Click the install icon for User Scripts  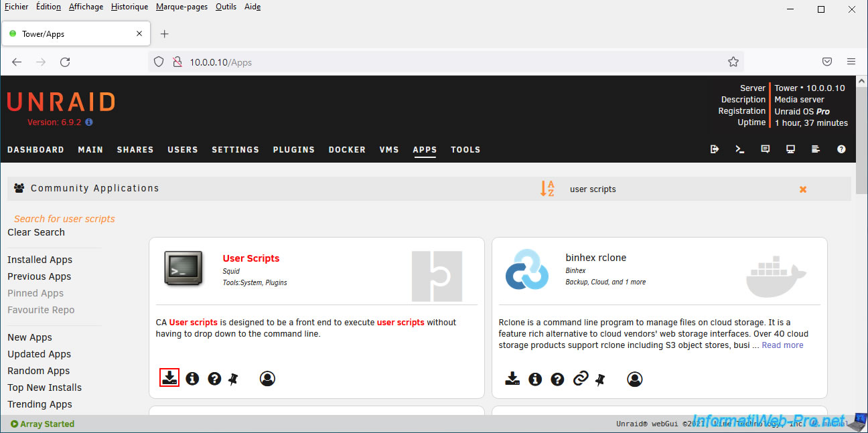[169, 378]
